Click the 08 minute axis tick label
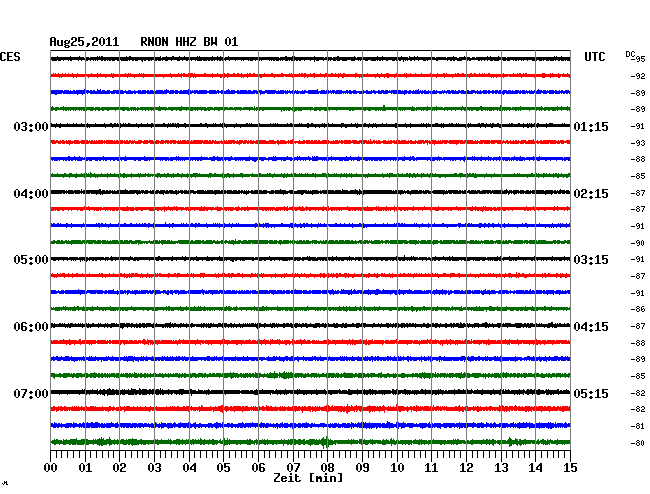Screen dimensions: 650x494 coord(327,468)
